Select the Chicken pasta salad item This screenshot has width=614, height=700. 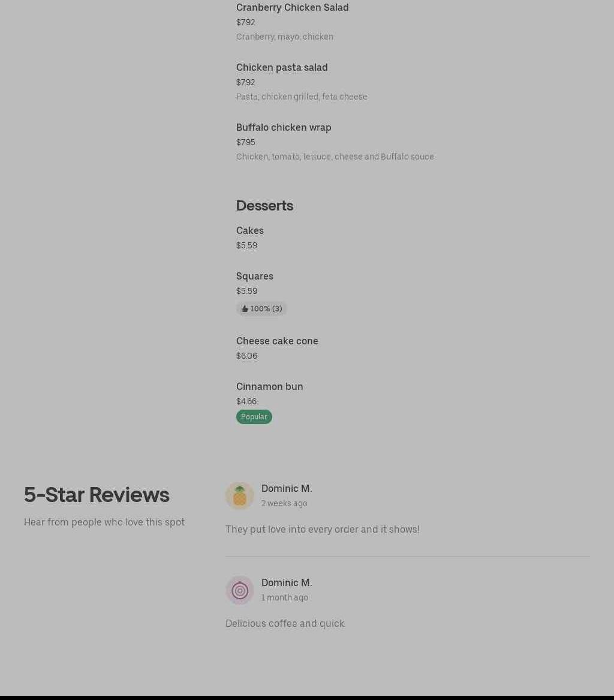[x=282, y=67]
